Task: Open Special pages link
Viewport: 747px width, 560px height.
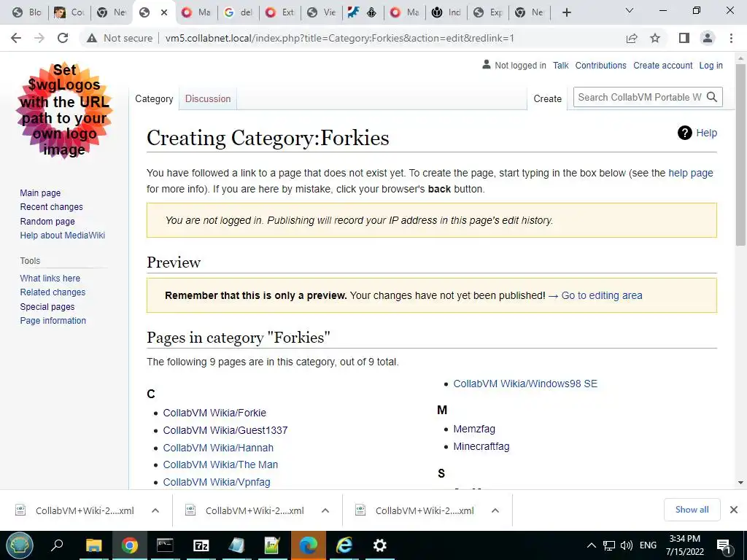Action: [47, 307]
